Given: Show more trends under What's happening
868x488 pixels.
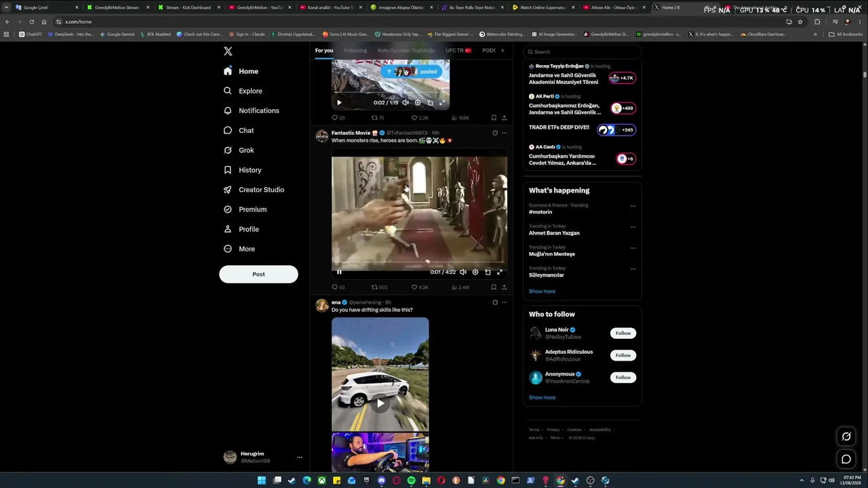Looking at the screenshot, I should (542, 291).
